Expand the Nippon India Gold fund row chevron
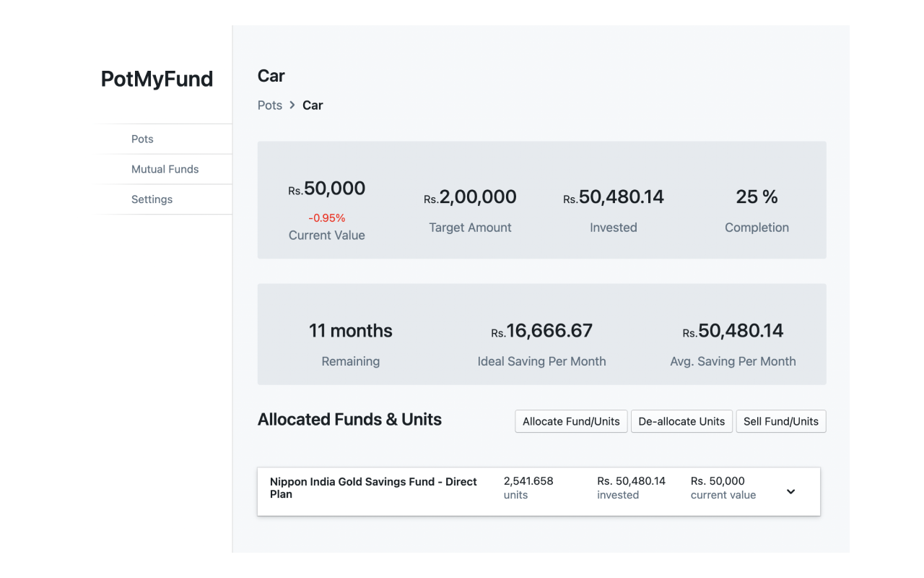Image resolution: width=924 pixels, height=578 pixels. [790, 491]
